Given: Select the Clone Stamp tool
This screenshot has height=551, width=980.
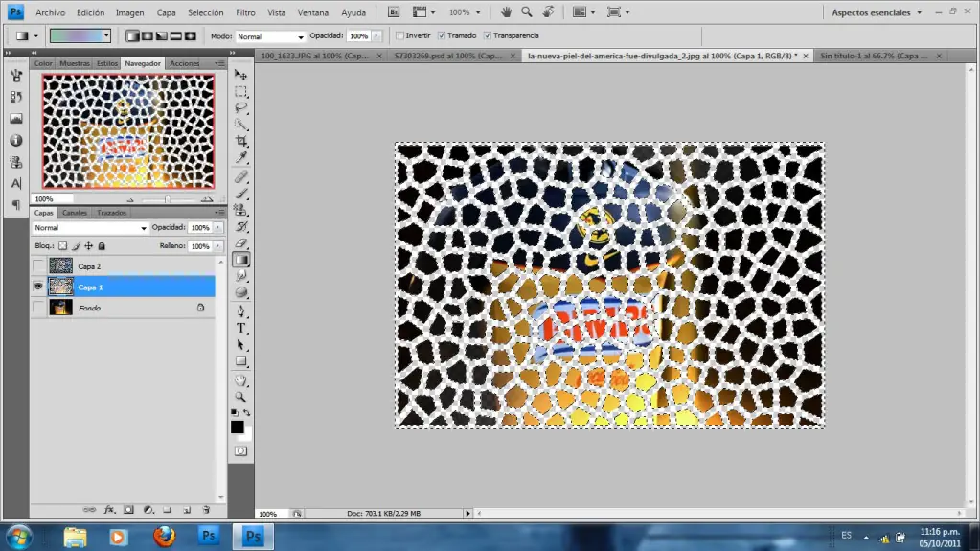Looking at the screenshot, I should coord(240,210).
